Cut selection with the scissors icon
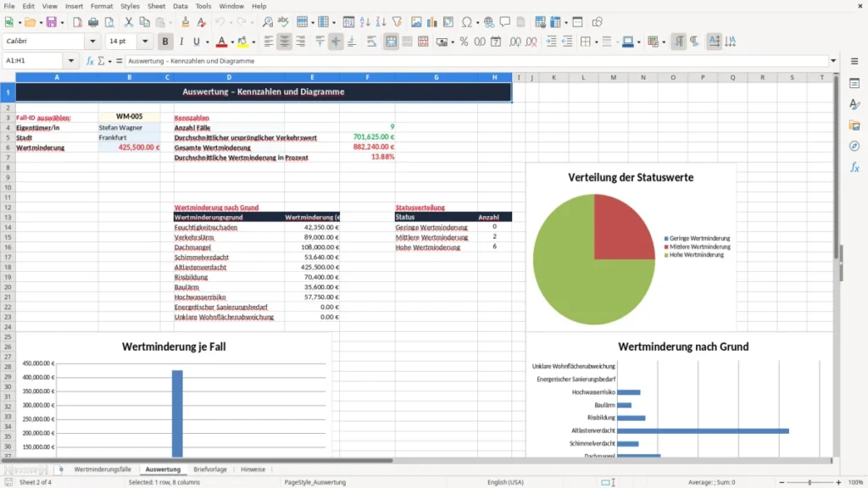 point(129,22)
